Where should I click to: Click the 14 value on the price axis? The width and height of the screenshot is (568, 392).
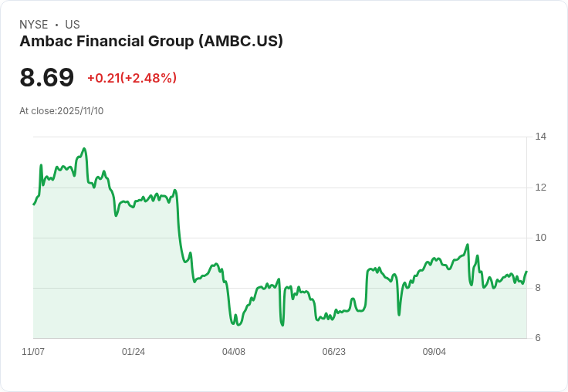[541, 137]
